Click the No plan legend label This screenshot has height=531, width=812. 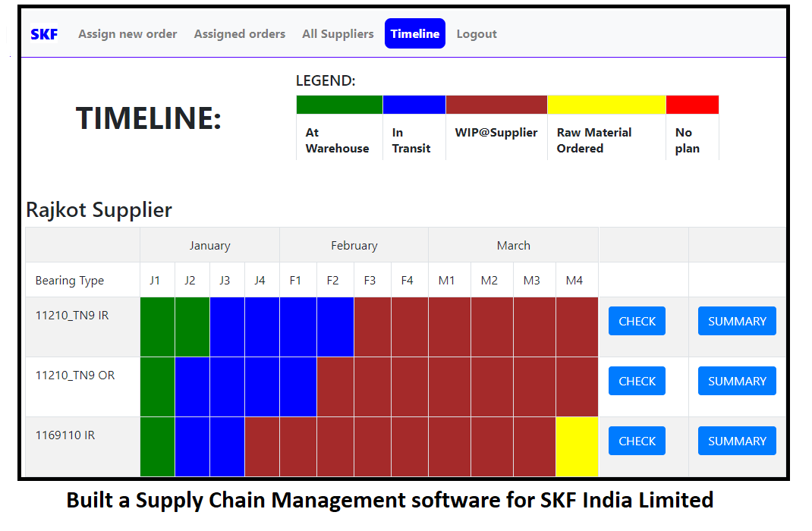(x=688, y=140)
